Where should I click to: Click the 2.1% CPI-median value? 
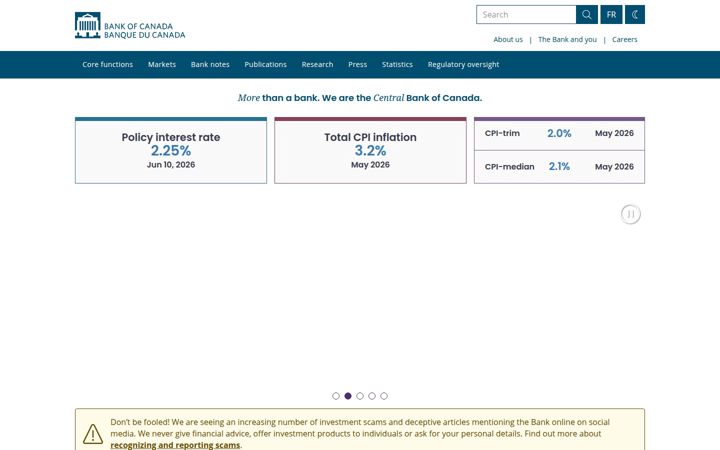click(x=559, y=167)
